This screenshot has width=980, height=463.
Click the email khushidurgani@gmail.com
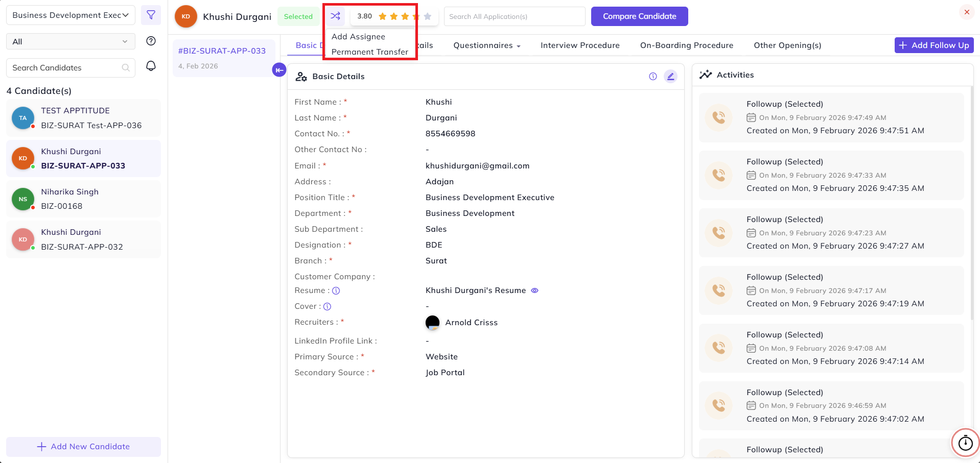click(477, 166)
